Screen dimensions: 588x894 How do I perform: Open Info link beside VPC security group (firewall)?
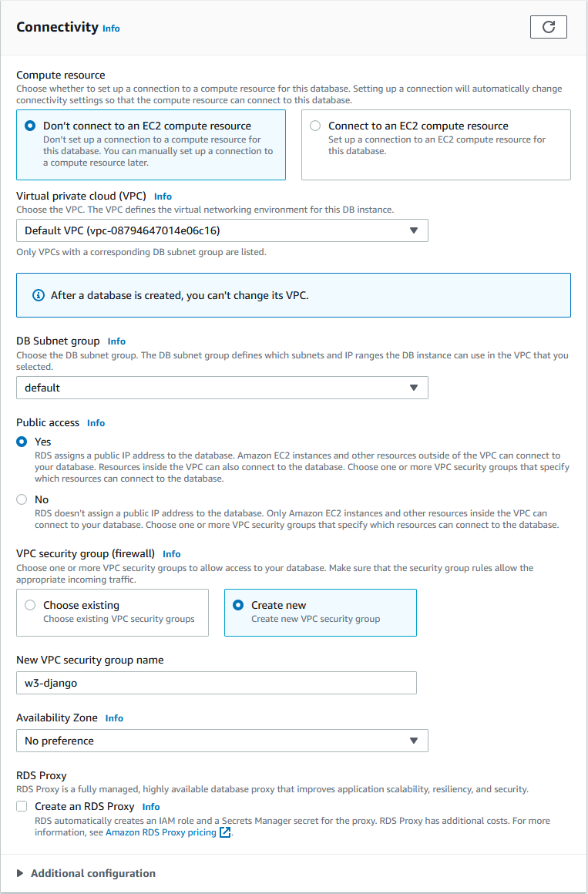(171, 554)
